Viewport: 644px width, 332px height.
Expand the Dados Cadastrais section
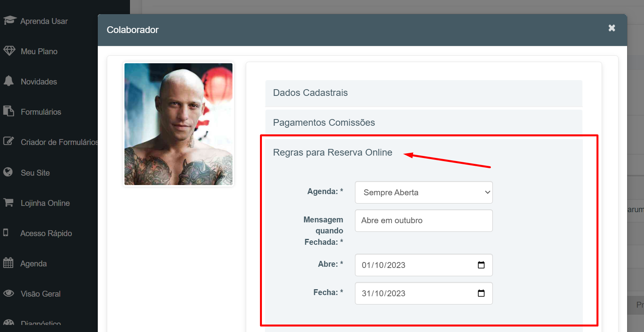tap(310, 93)
